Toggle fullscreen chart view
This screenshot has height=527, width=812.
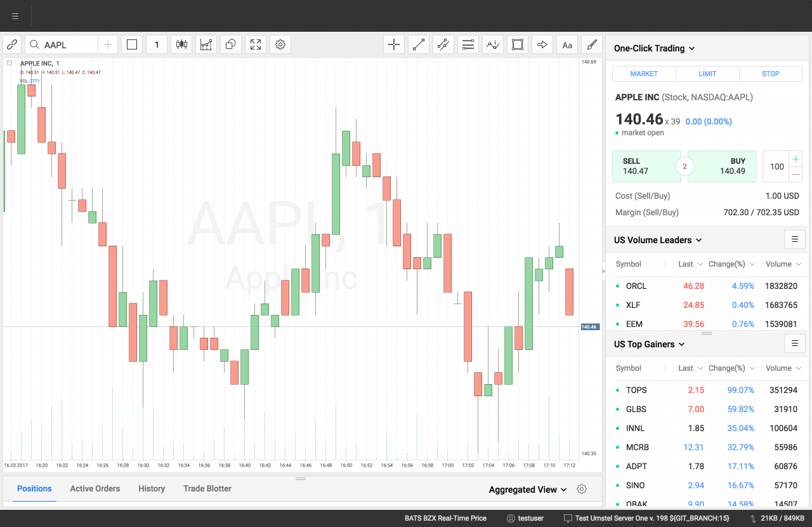[256, 44]
